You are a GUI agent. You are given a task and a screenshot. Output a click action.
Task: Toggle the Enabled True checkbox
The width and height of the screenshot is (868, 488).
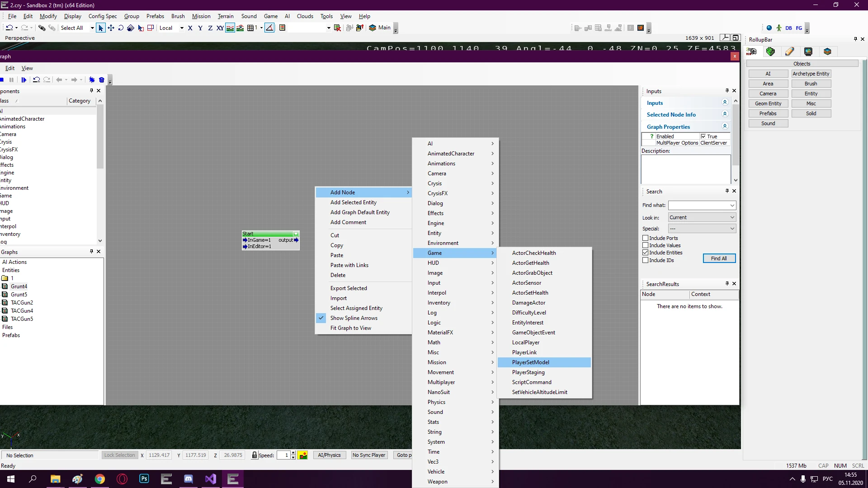pos(703,136)
